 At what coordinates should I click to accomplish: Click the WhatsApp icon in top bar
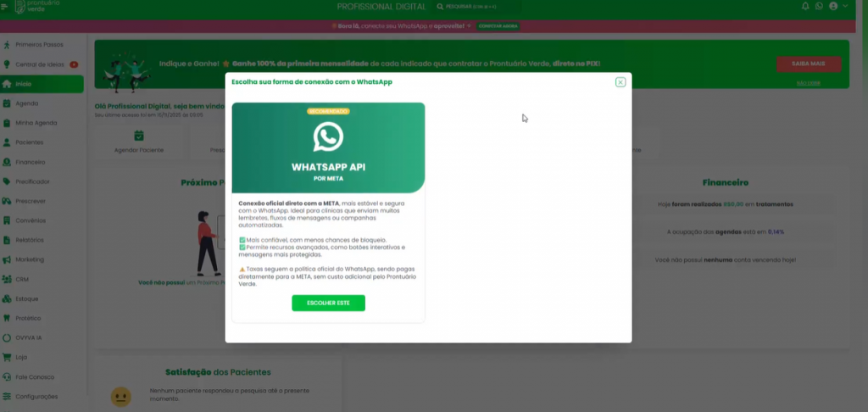[x=819, y=6]
